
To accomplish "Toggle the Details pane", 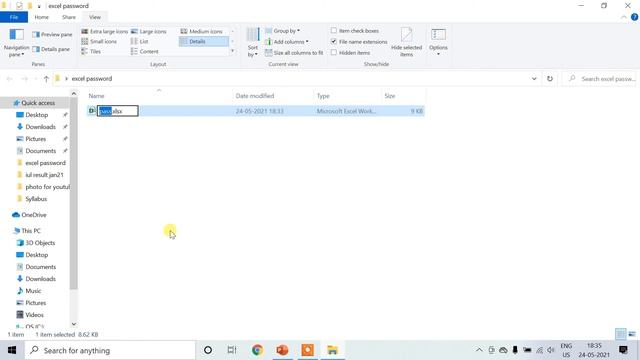I will pyautogui.click(x=51, y=49).
